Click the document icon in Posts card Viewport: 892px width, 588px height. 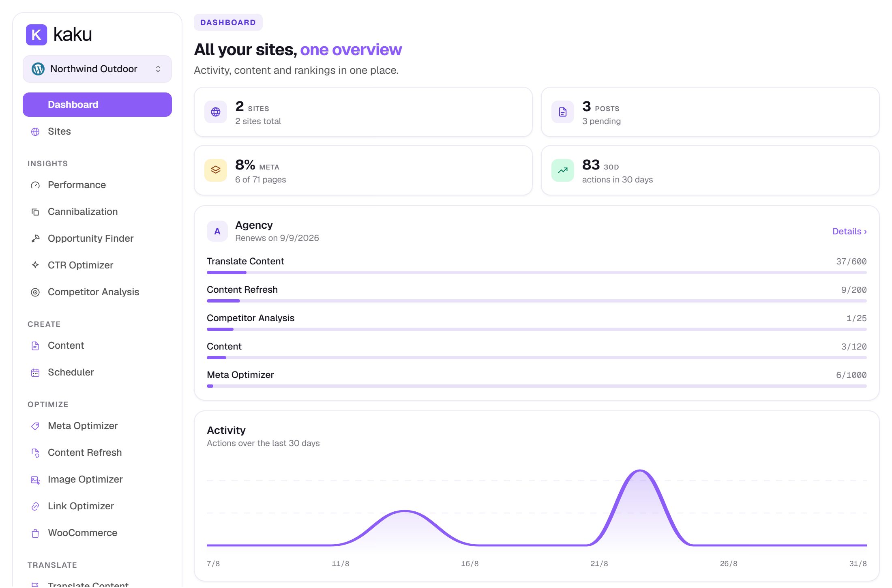coord(563,112)
